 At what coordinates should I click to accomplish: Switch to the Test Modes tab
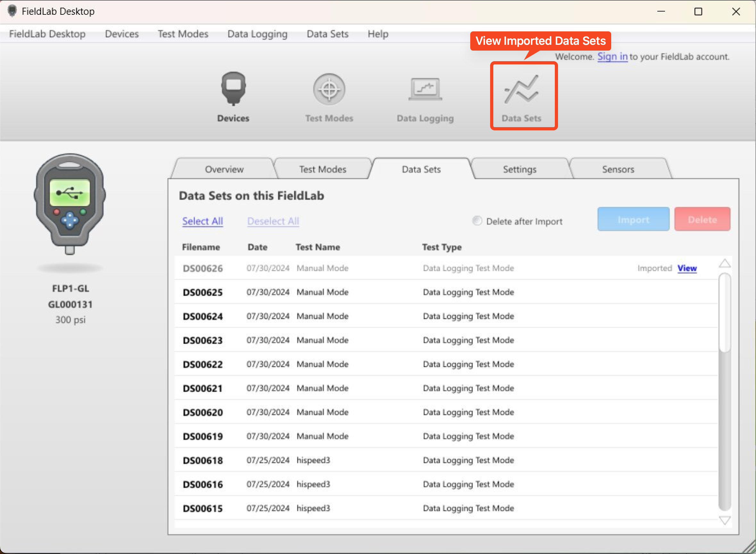[x=323, y=169]
